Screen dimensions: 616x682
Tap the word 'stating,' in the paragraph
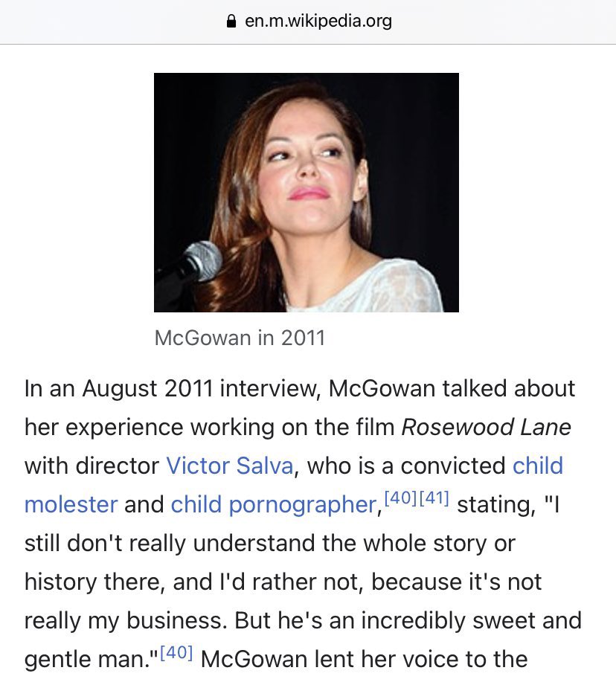coord(496,504)
